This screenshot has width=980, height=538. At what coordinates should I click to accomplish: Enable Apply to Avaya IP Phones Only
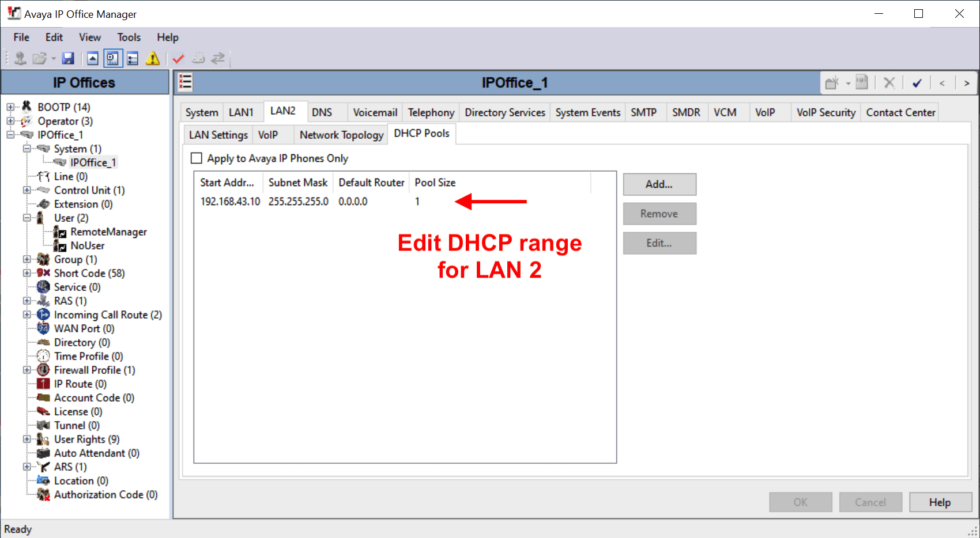(197, 158)
